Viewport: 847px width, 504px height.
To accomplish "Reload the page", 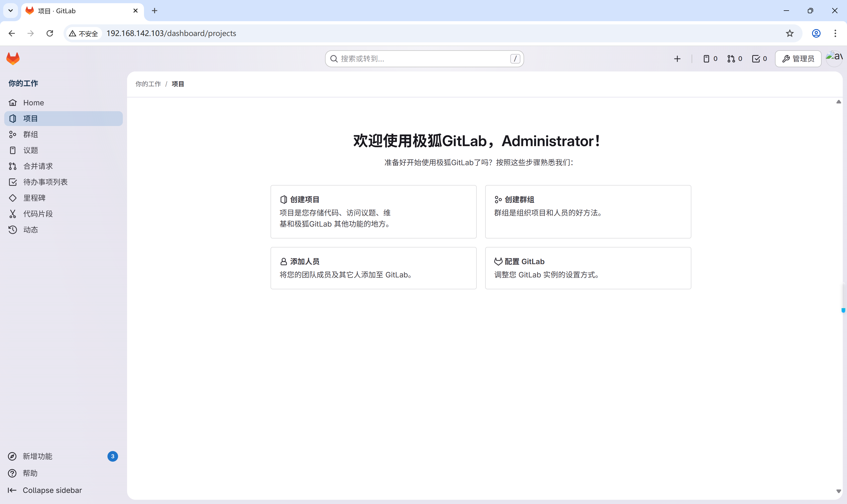I will point(50,33).
